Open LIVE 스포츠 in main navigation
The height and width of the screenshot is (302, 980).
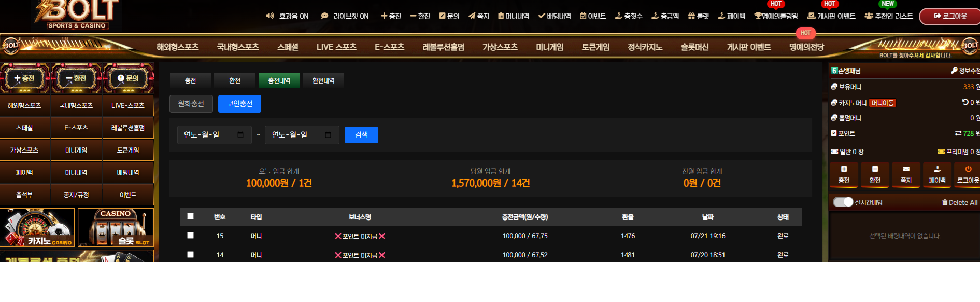[336, 47]
